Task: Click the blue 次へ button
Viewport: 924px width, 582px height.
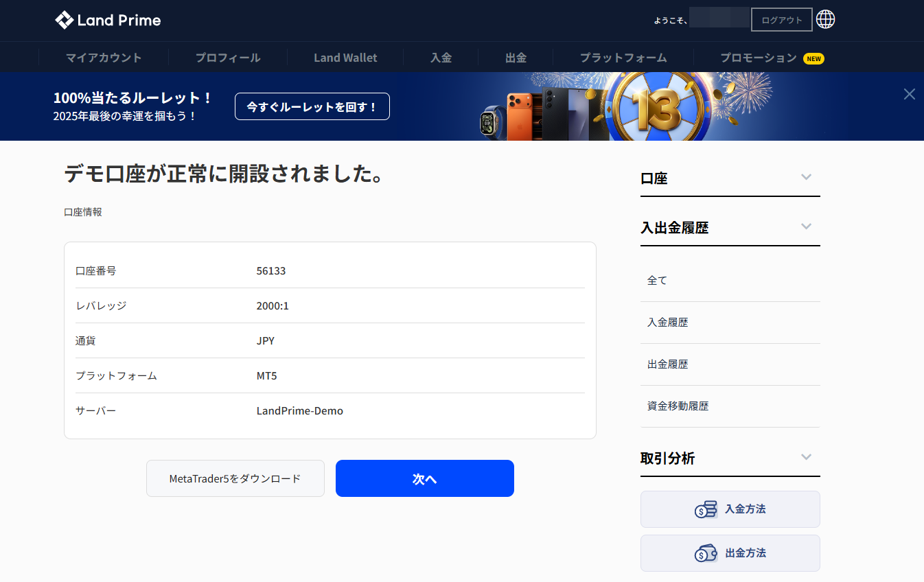Action: pos(425,478)
